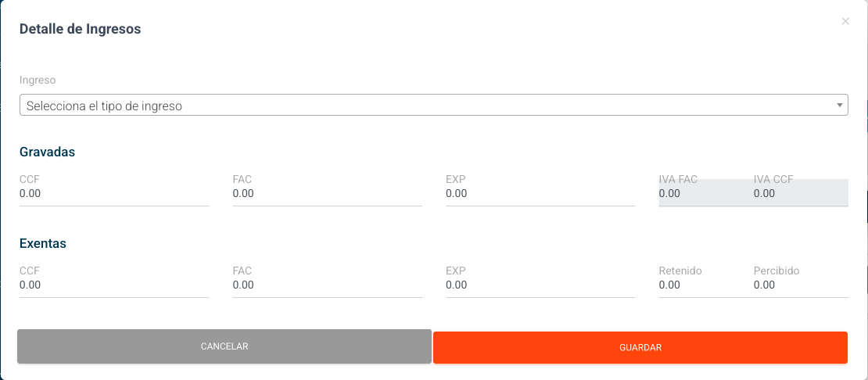Focus the Gravadas CCF amount field
Viewport: 868px width, 380px height.
pos(114,194)
